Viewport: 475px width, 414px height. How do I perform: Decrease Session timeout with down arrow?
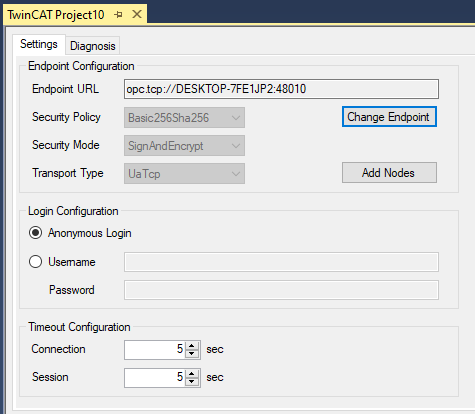[x=192, y=382]
